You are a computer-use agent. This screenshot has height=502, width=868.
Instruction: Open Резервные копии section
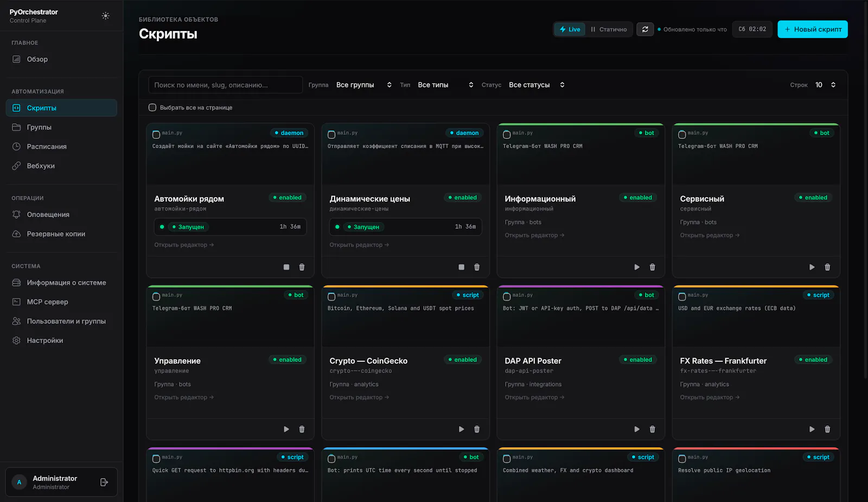61,234
